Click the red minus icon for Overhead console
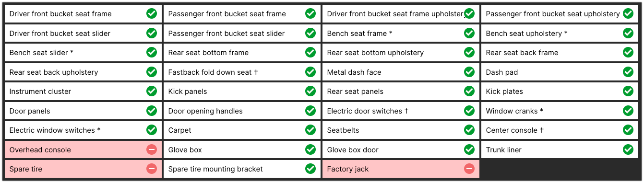Image resolution: width=644 pixels, height=183 pixels. [152, 150]
